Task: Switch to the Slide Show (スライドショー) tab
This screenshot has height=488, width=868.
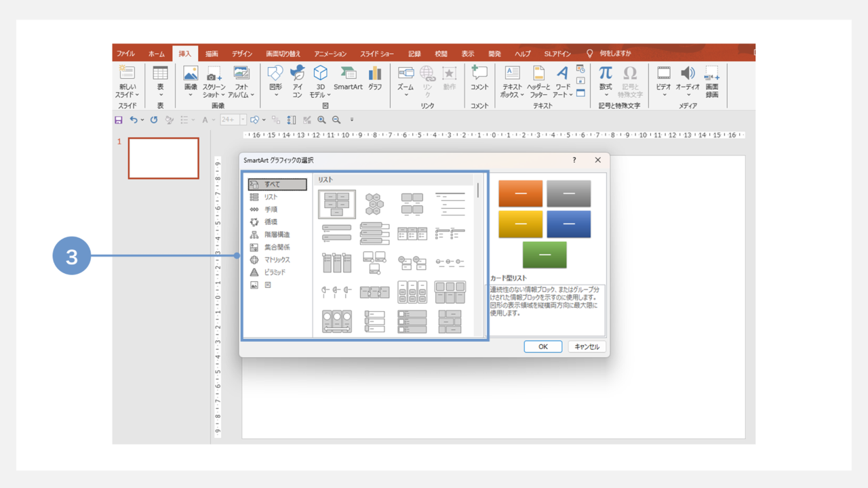Action: click(377, 54)
